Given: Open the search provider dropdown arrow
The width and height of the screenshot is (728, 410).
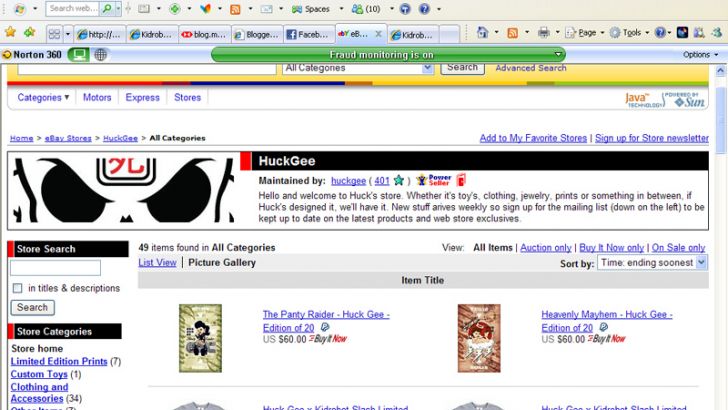Looking at the screenshot, I should coord(118,8).
